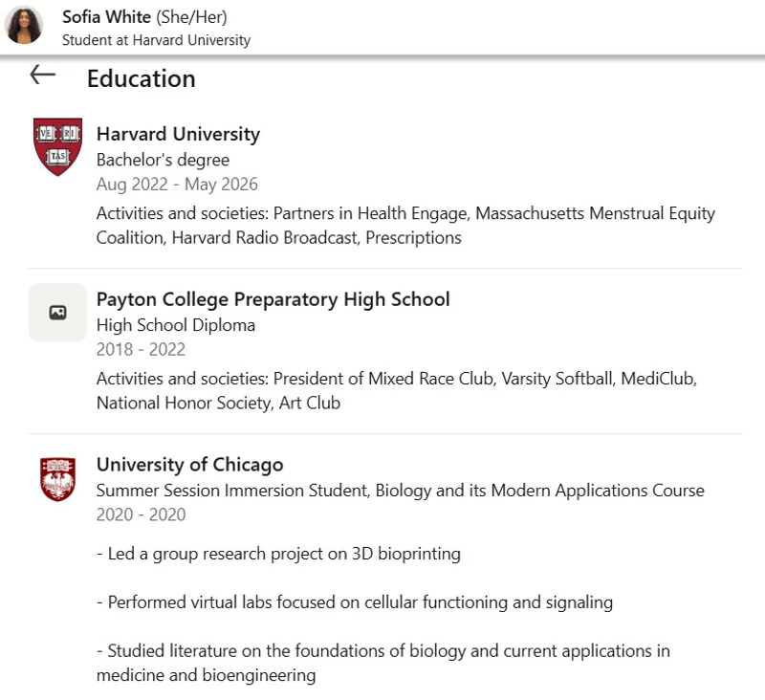Select the Bachelor's degree line under Harvard
765x700 pixels.
click(163, 160)
